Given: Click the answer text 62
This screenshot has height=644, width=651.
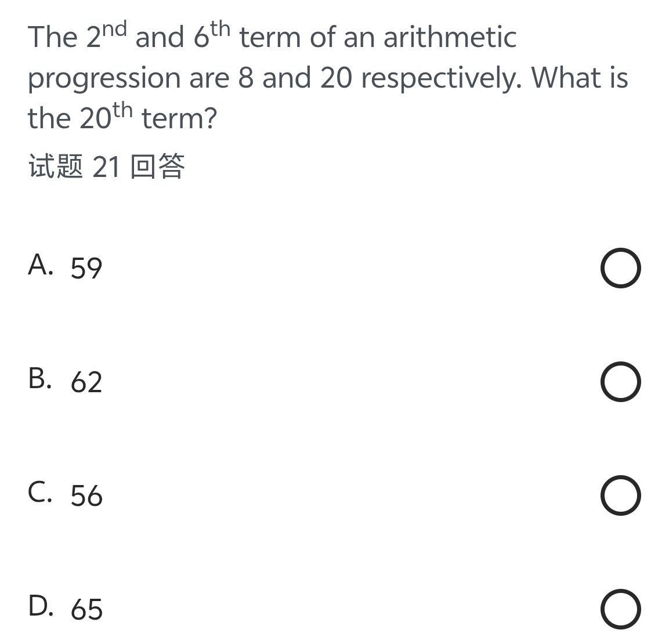Looking at the screenshot, I should pyautogui.click(x=86, y=382).
